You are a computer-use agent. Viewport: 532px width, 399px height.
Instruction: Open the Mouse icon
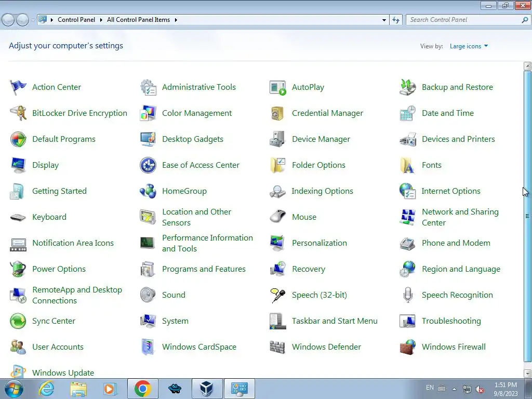pyautogui.click(x=278, y=217)
